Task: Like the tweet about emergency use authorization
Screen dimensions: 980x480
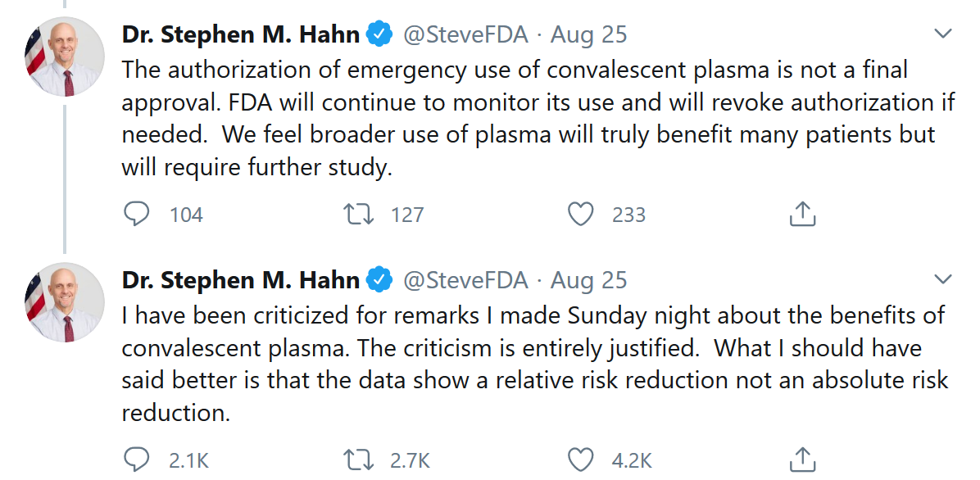Action: (x=580, y=215)
